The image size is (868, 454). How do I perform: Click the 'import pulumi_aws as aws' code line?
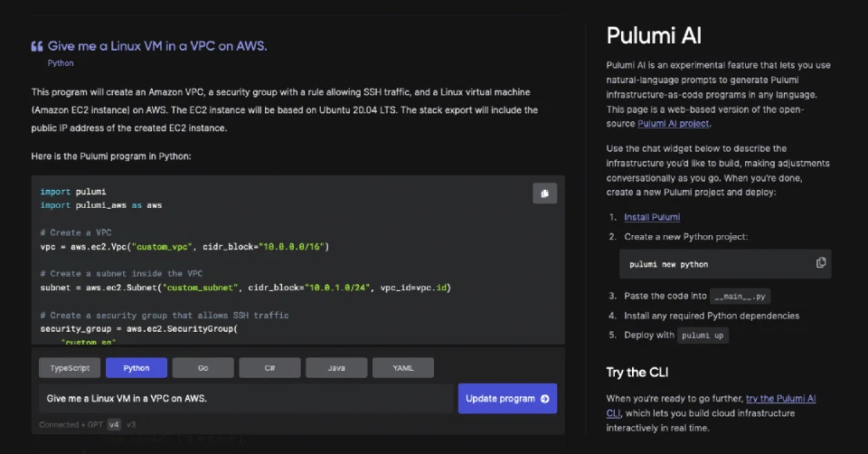click(x=100, y=205)
